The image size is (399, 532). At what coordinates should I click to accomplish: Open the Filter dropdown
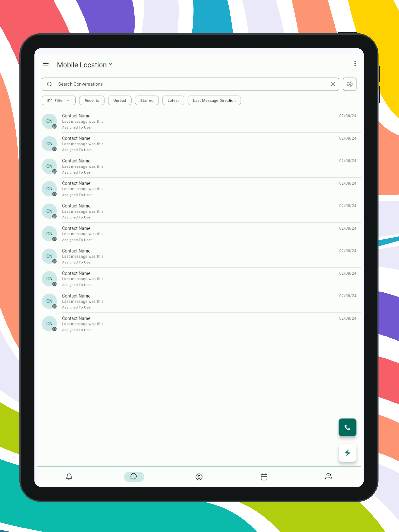click(59, 100)
